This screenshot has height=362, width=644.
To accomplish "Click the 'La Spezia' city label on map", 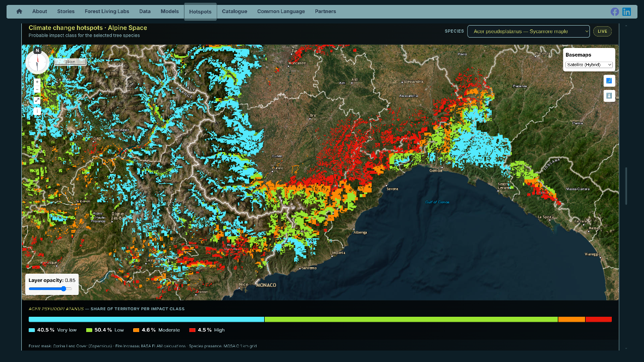I will (545, 216).
